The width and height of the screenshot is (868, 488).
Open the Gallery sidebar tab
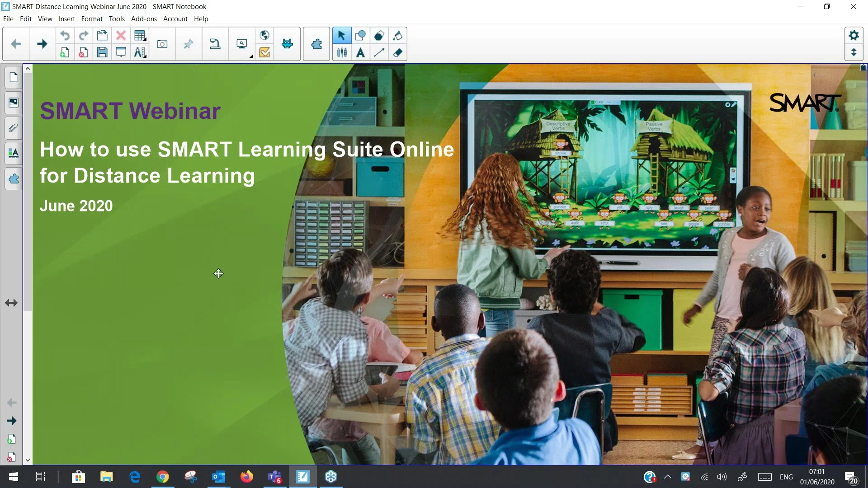point(14,103)
